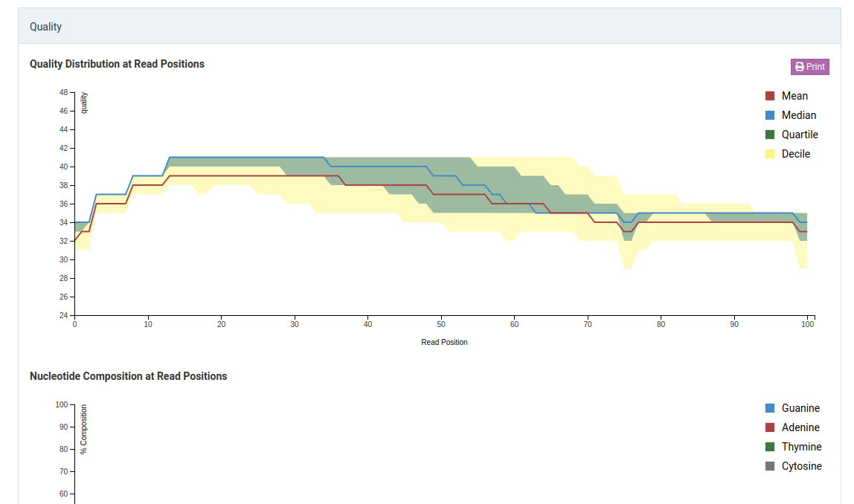Click the green Quartile legend swatch
The width and height of the screenshot is (854, 504).
(x=768, y=135)
